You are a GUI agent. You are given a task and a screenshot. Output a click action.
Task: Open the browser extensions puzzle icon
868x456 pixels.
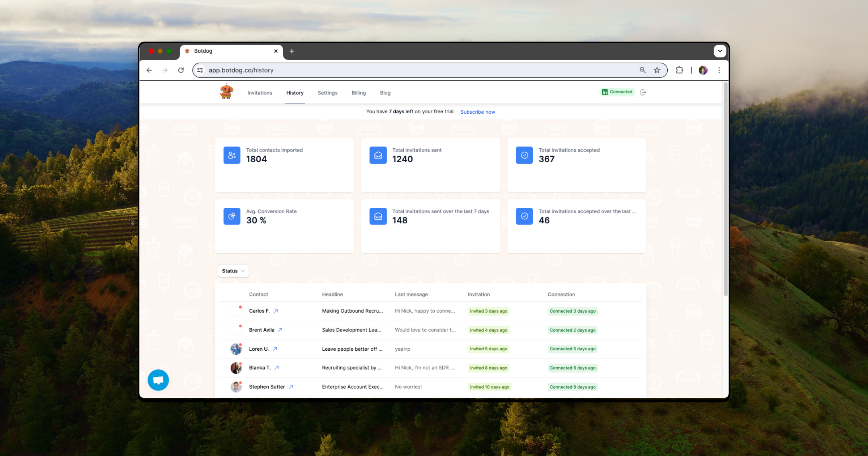(x=679, y=70)
